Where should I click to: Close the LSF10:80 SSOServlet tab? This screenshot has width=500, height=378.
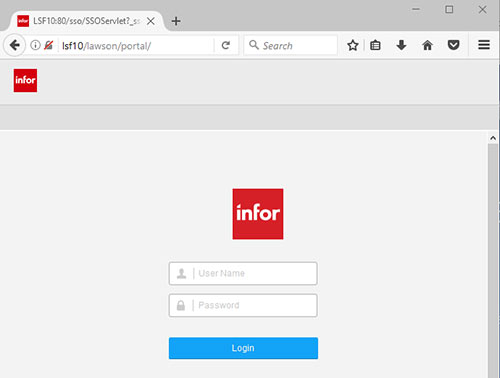pyautogui.click(x=151, y=21)
